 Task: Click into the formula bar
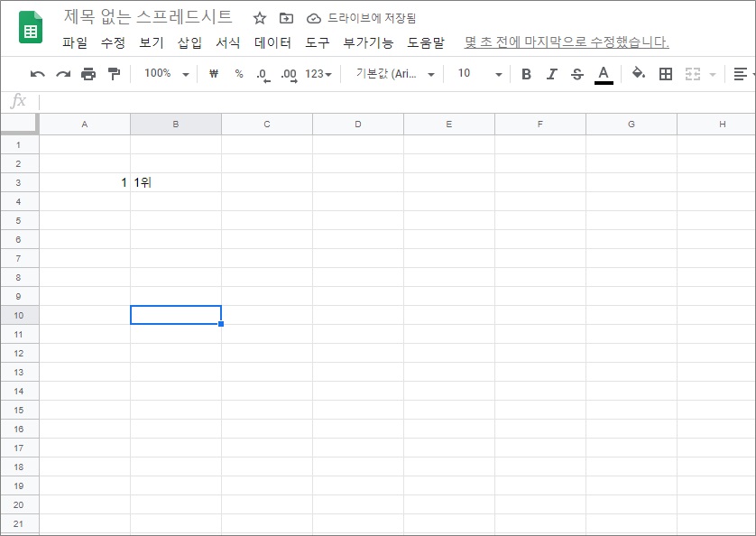395,101
